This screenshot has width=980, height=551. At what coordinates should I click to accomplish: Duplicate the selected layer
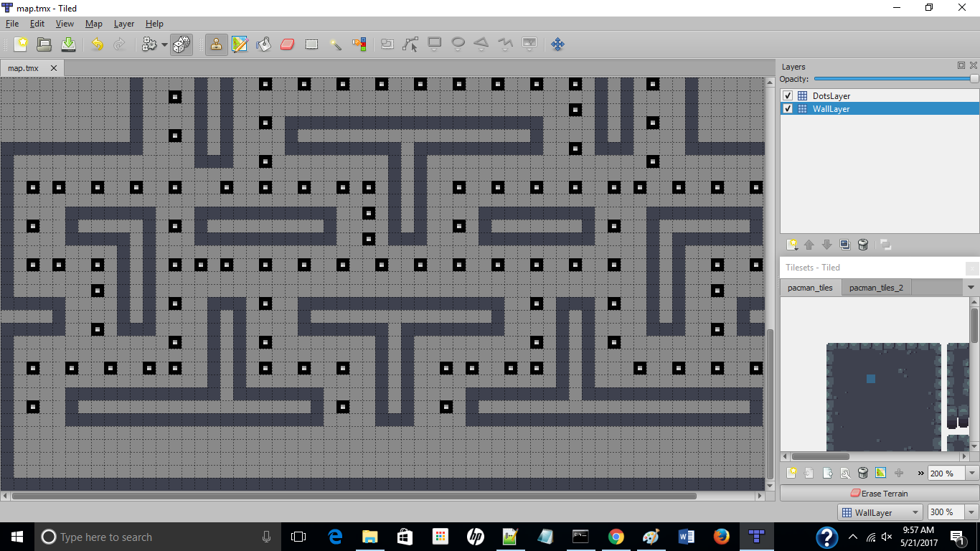[x=845, y=245]
